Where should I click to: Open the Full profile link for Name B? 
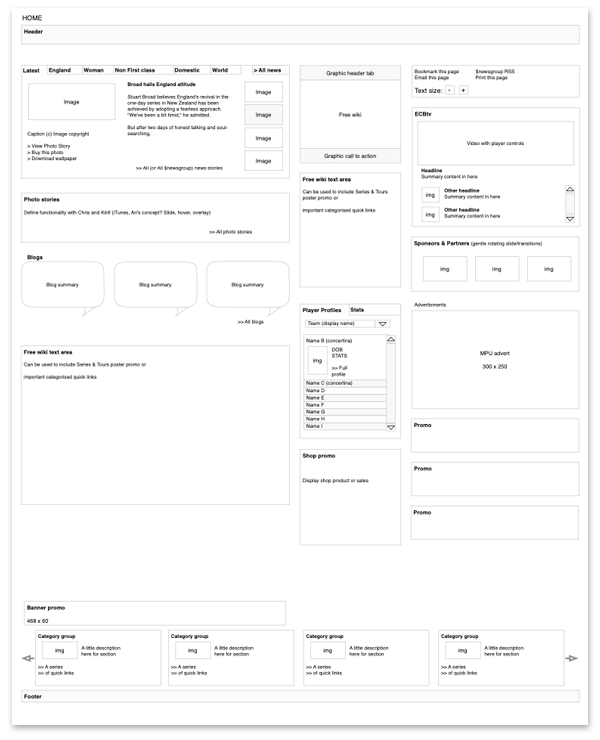coord(339,371)
